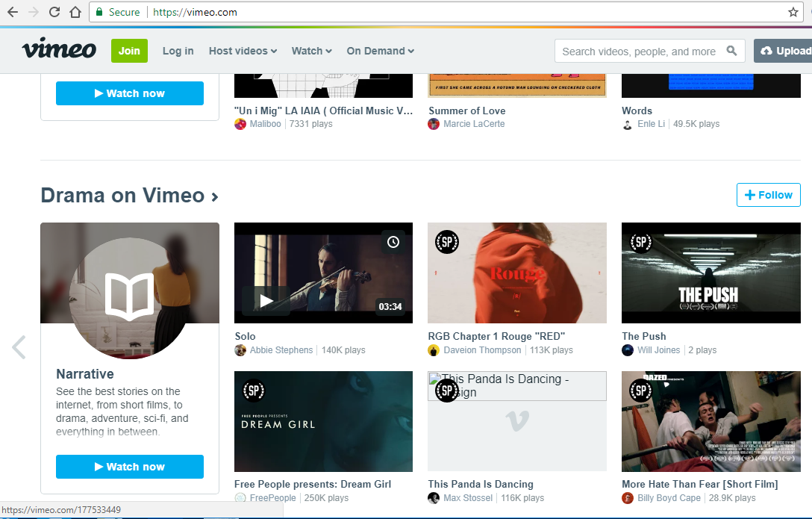Click Billy Boyd Cape's avatar
812x519 pixels.
pyautogui.click(x=627, y=498)
